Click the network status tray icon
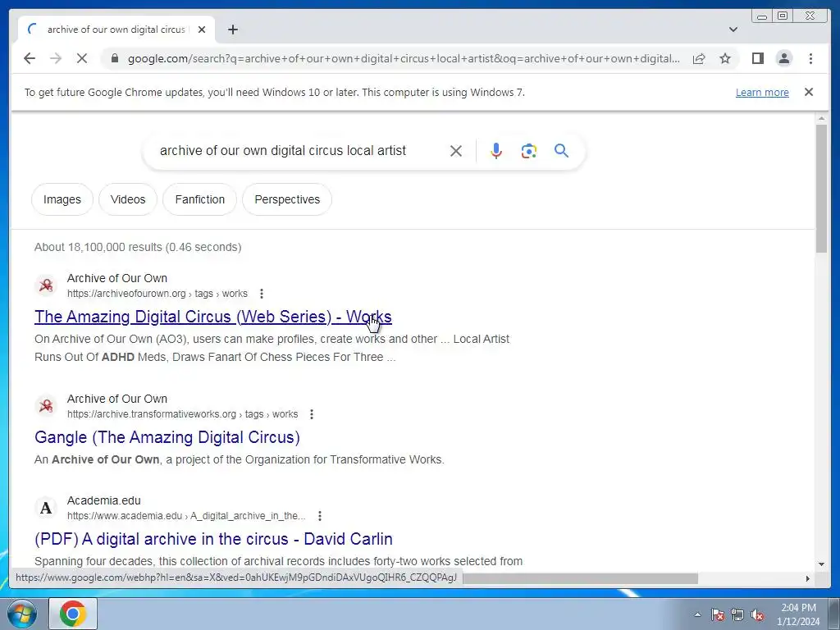 pos(737,614)
